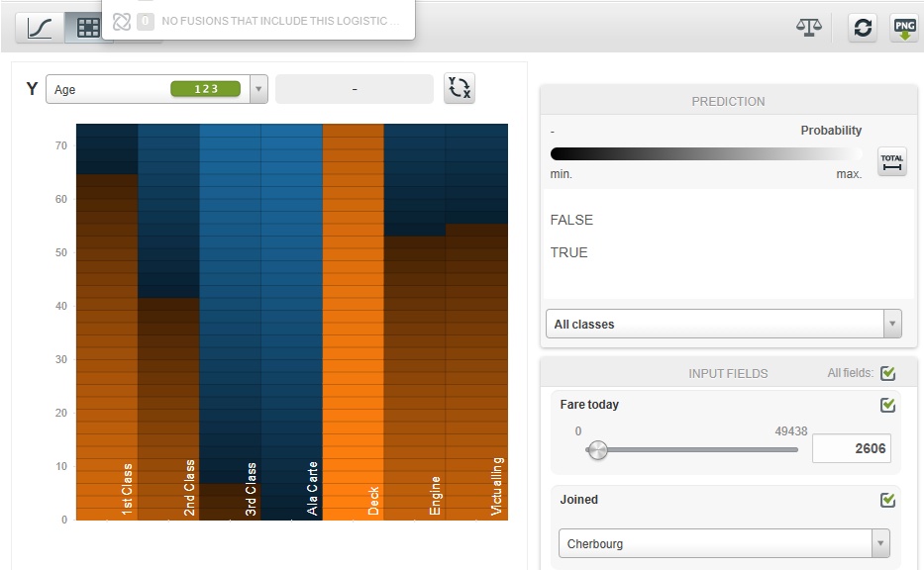
Task: Open the Age Y-axis field dropdown
Action: click(x=258, y=89)
